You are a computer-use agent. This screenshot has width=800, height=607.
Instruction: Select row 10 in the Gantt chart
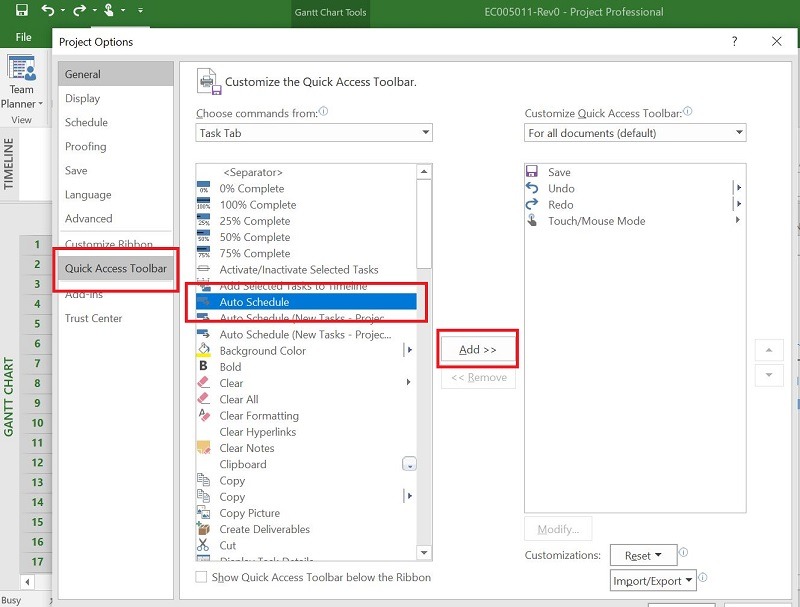pyautogui.click(x=37, y=423)
